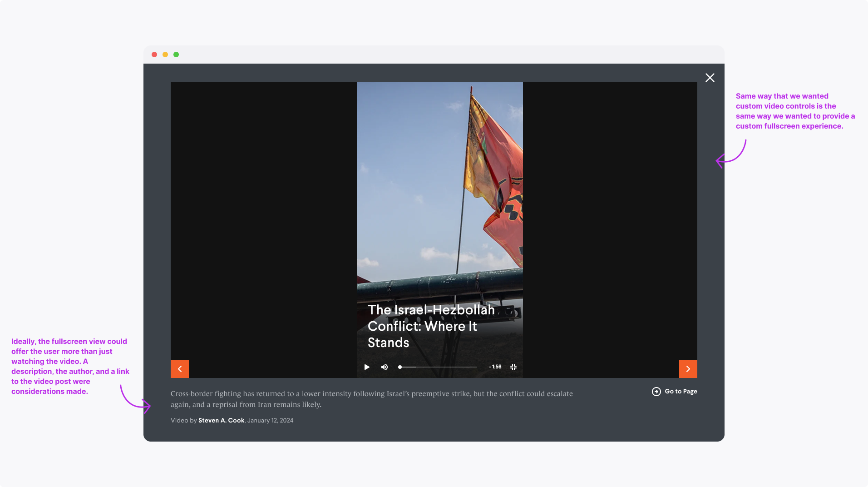Play the video with the play button
This screenshot has height=487, width=868.
[367, 367]
